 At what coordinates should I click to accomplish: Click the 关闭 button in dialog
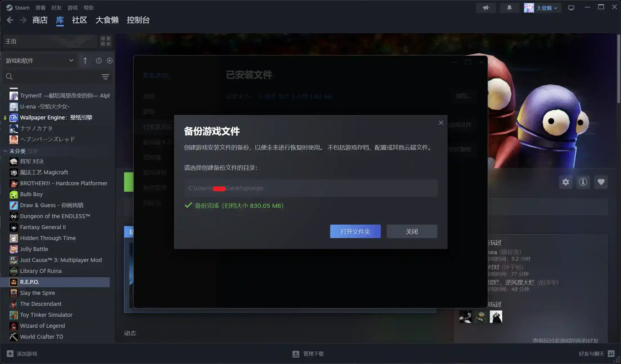412,231
